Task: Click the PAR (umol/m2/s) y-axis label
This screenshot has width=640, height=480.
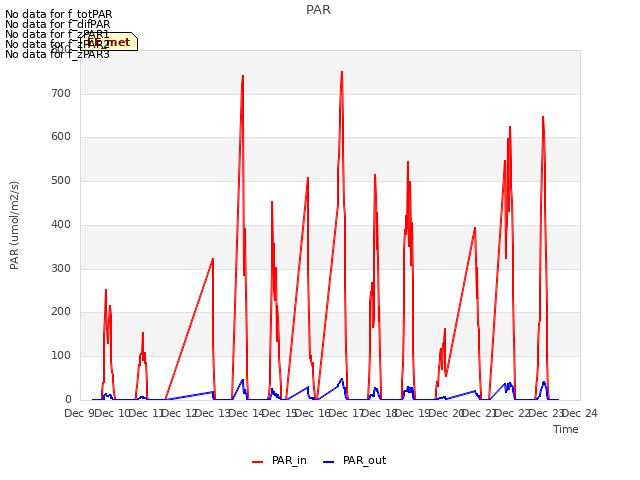Action: [x=14, y=225]
